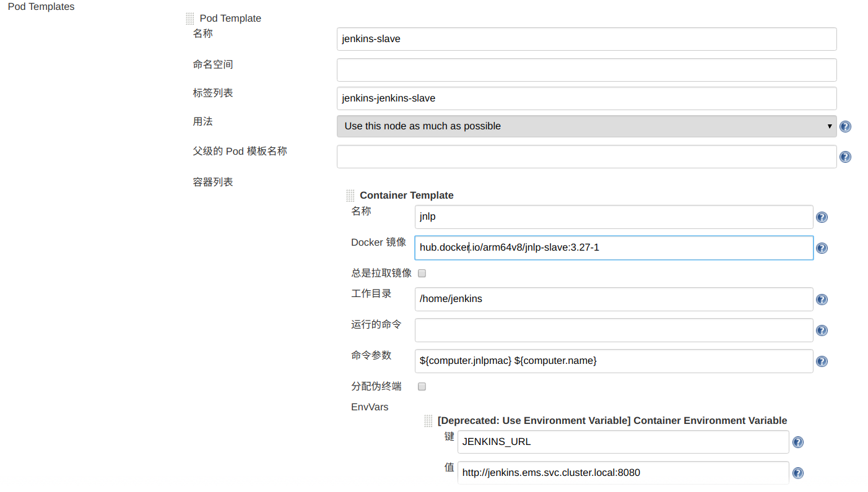Open help for 运行的命令 field
Image resolution: width=868 pixels, height=492 pixels.
pos(822,330)
